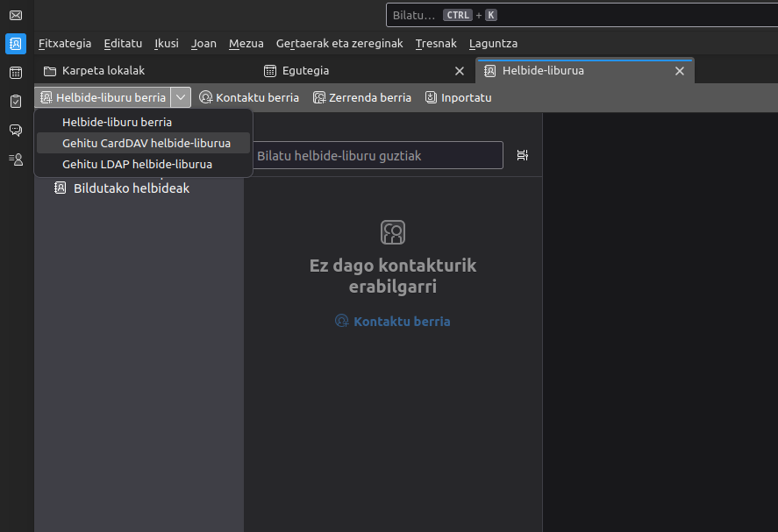Click Zerrenda berria toolbar button
Screen dimensions: 778x532
361,97
